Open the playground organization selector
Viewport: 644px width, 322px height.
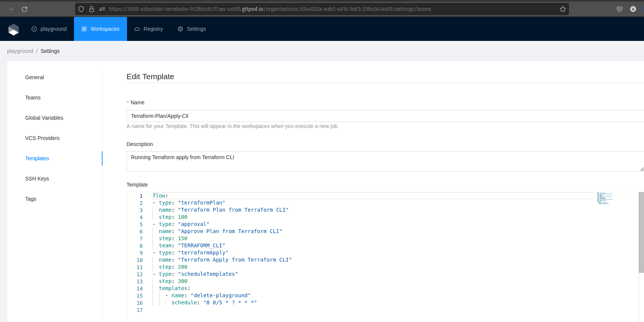(x=49, y=29)
